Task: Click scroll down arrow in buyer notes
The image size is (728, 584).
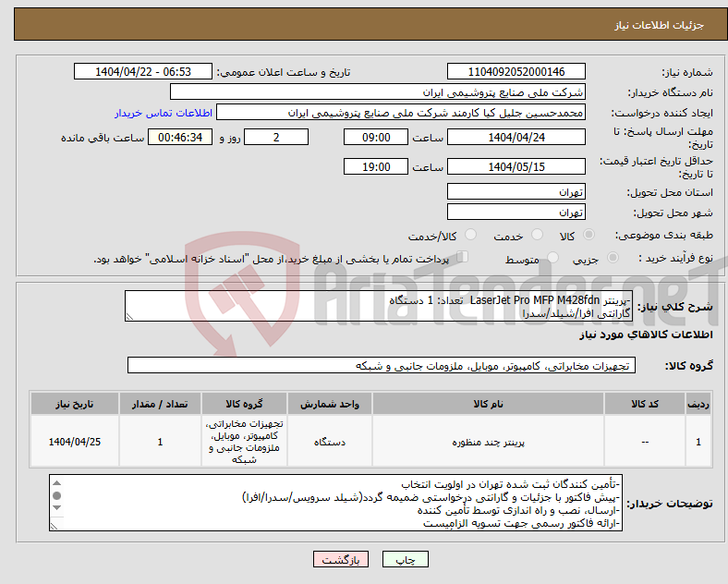Action: pos(56,508)
